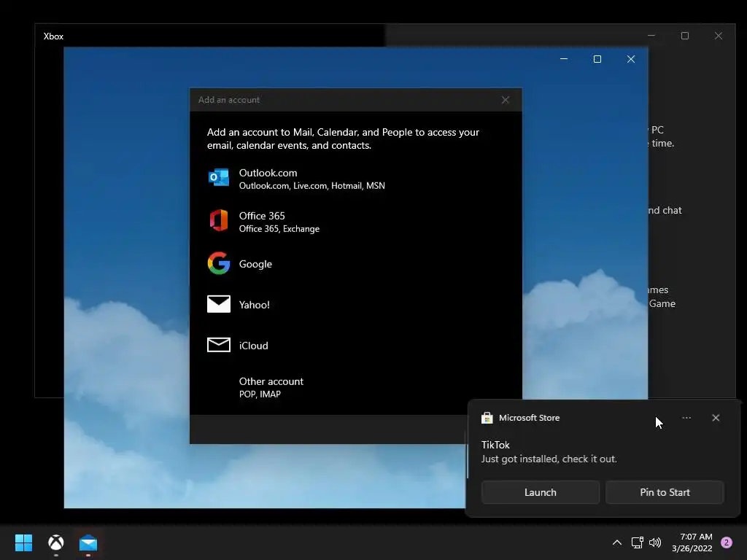Click the Outlook.com title text
The height and width of the screenshot is (560, 747).
tap(268, 173)
